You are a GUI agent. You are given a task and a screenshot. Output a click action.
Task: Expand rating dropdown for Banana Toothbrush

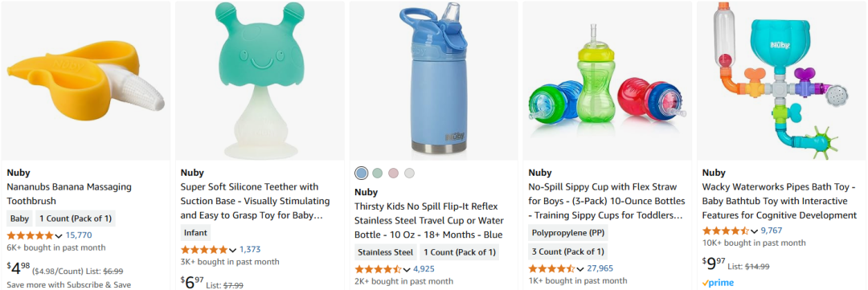59,235
